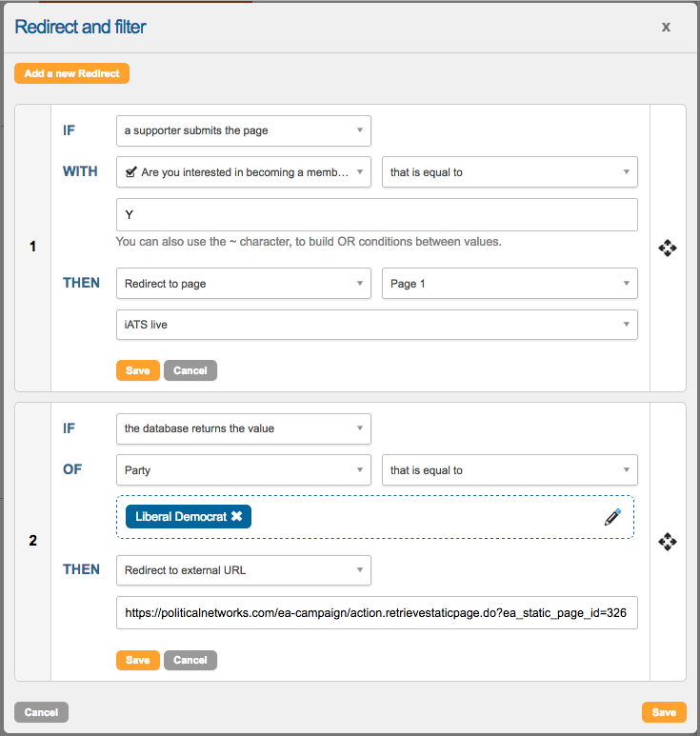Close the Redirect and filter dialog
The width and height of the screenshot is (700, 736).
coord(667,27)
